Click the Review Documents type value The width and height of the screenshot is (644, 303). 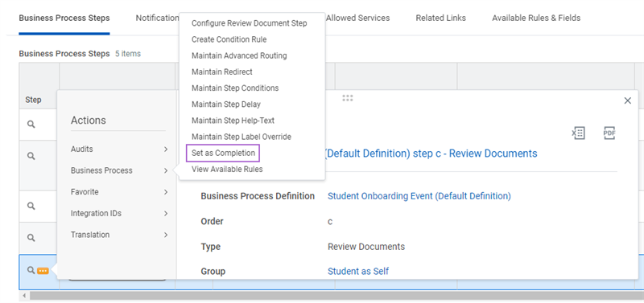pyautogui.click(x=366, y=247)
